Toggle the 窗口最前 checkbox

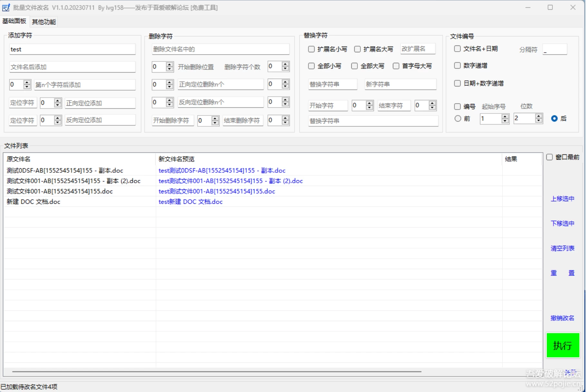[550, 157]
